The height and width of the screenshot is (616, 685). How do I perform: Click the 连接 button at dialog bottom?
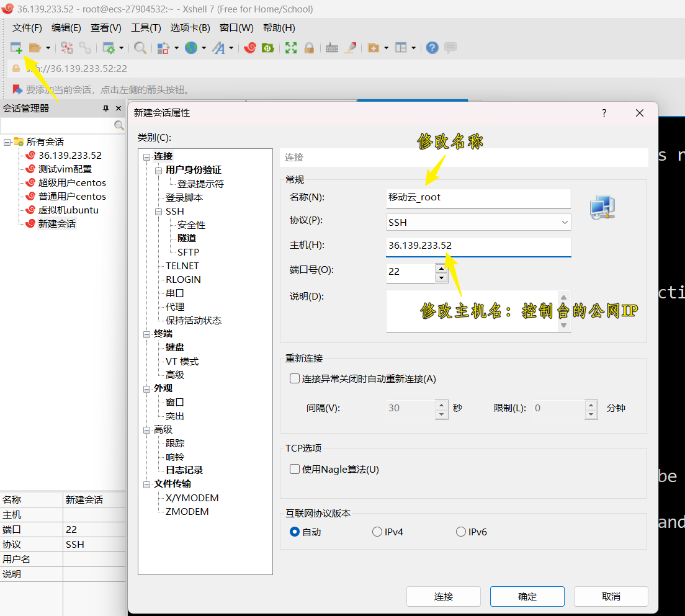[444, 596]
